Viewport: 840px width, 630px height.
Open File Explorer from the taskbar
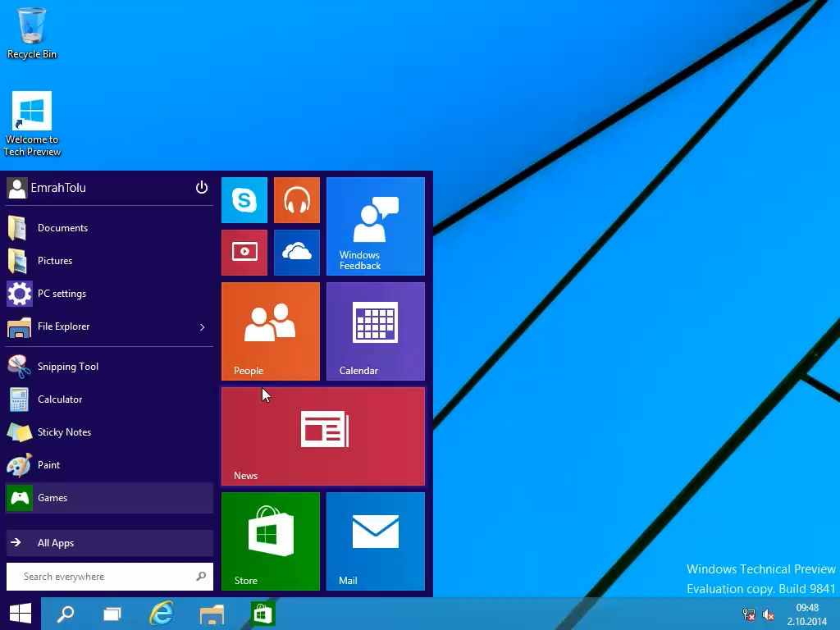point(212,614)
